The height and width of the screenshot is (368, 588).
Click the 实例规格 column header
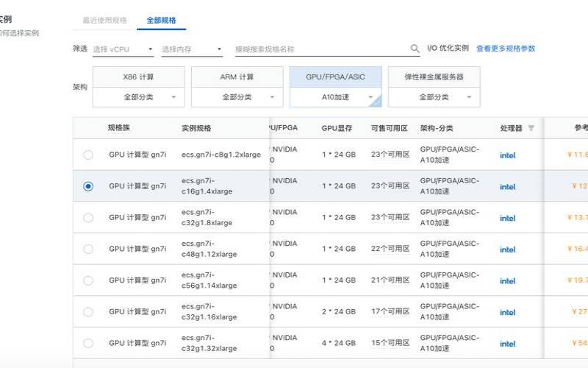point(196,128)
